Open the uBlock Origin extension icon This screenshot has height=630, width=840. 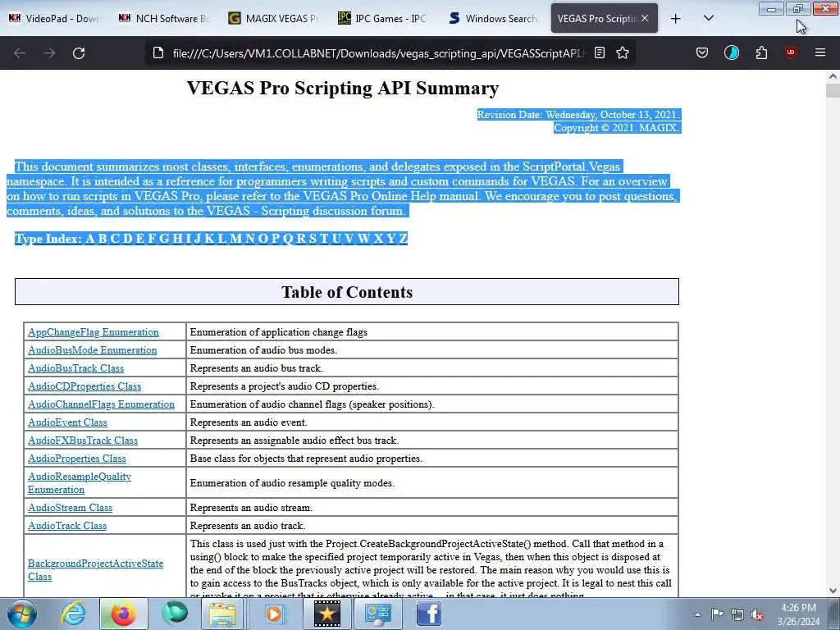click(790, 52)
